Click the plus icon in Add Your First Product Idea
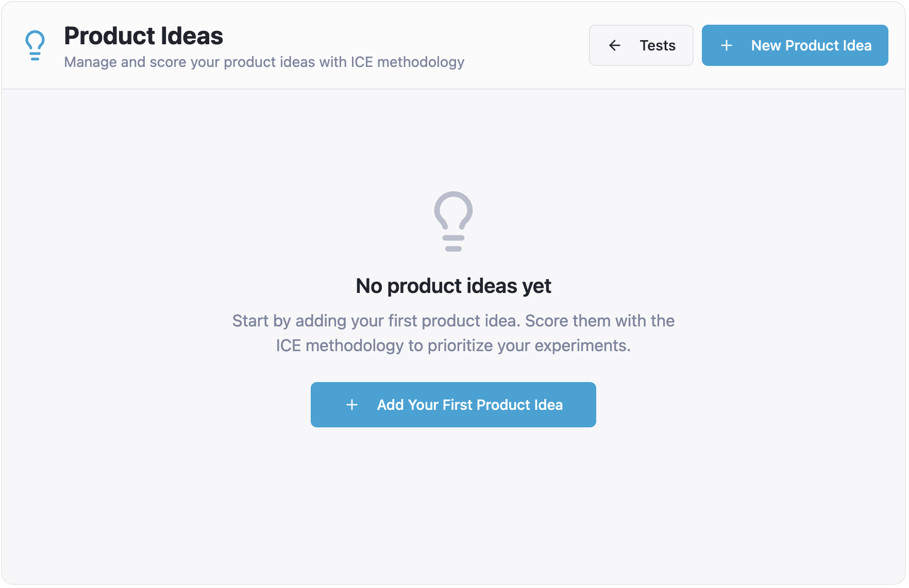The image size is (909, 588). coord(352,405)
